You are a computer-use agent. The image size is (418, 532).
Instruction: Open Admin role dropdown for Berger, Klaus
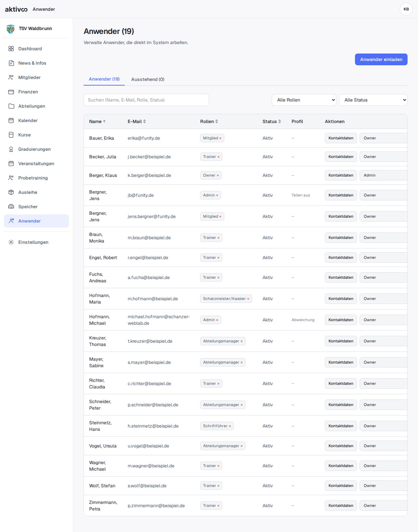pos(383,175)
